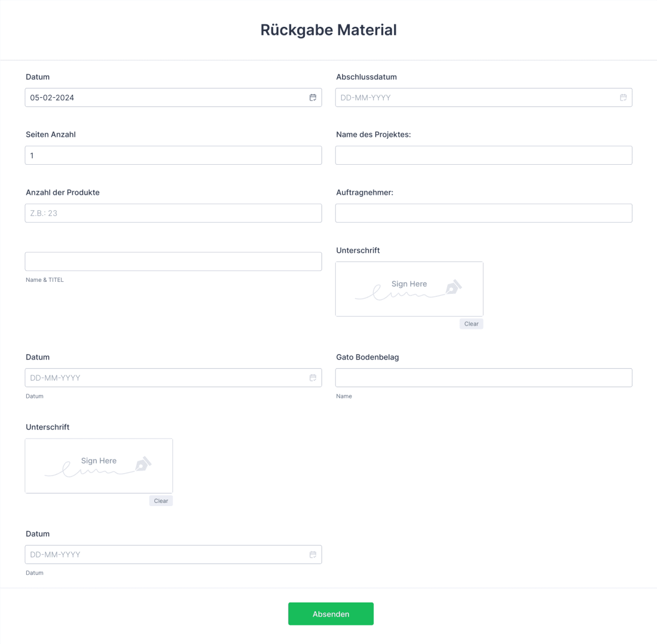Click the Anzahl der Produkte field with Z.B.: 23 placeholder
This screenshot has width=657, height=644.
173,213
